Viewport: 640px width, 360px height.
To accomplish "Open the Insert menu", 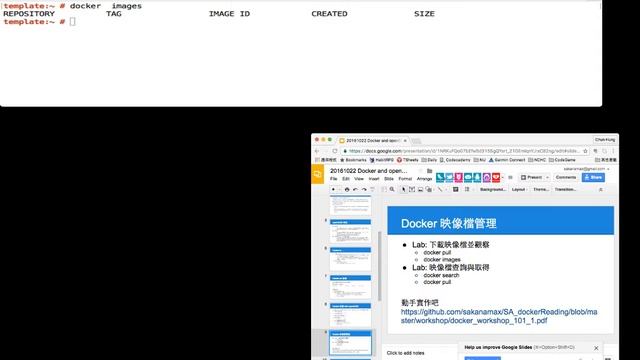I will 374,179.
